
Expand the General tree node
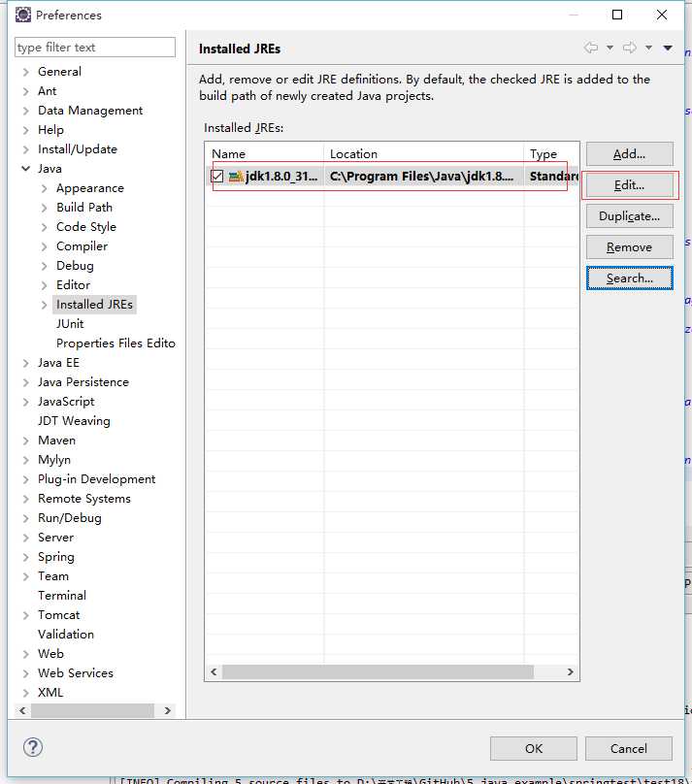[x=26, y=72]
